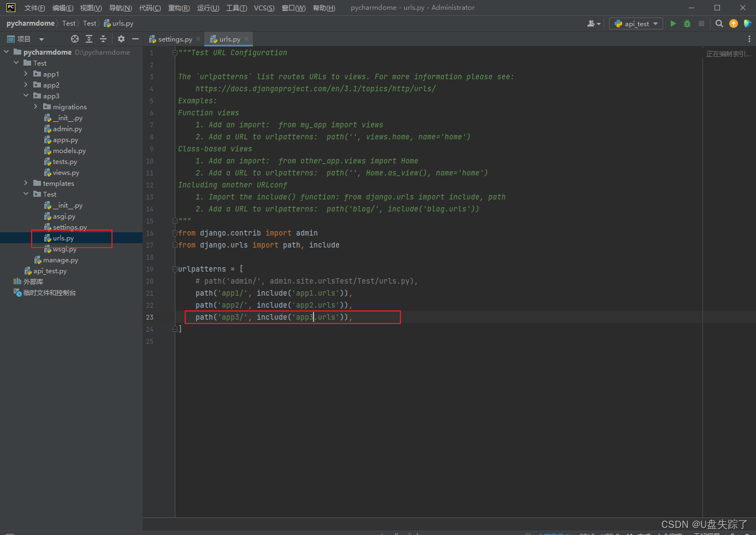Click Test in the breadcrumb navigation
The height and width of the screenshot is (535, 756).
pyautogui.click(x=69, y=23)
